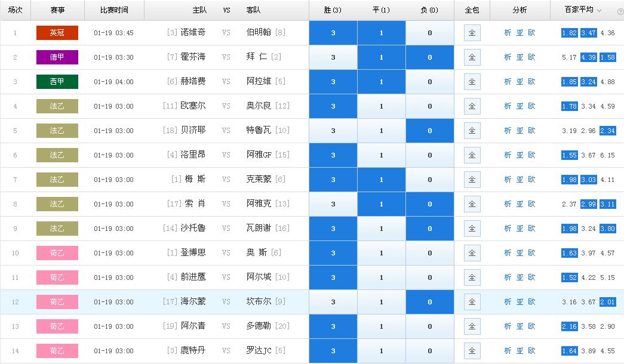Viewport: 624px width, 364px height.
Task: Open 析 analysis for 海尔蒙 match
Action: [508, 302]
